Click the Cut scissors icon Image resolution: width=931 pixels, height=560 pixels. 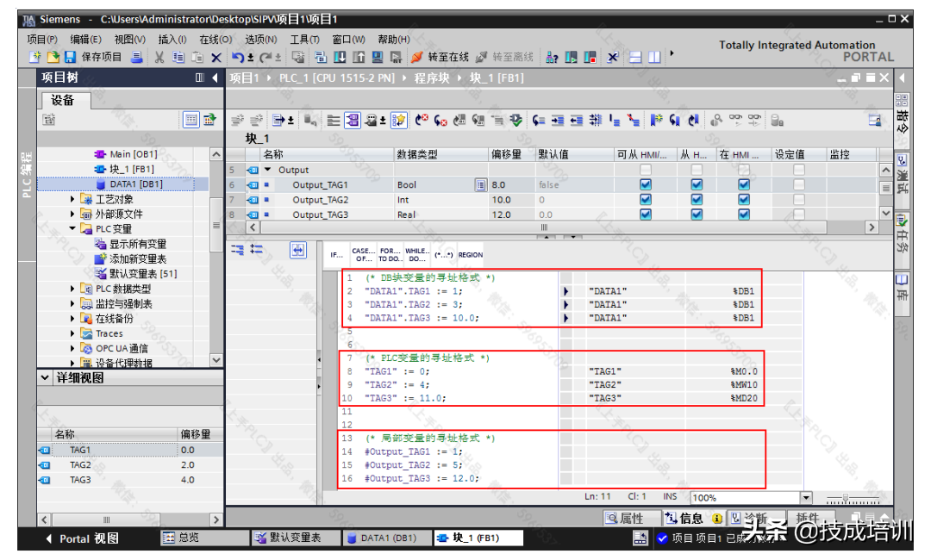pyautogui.click(x=159, y=57)
